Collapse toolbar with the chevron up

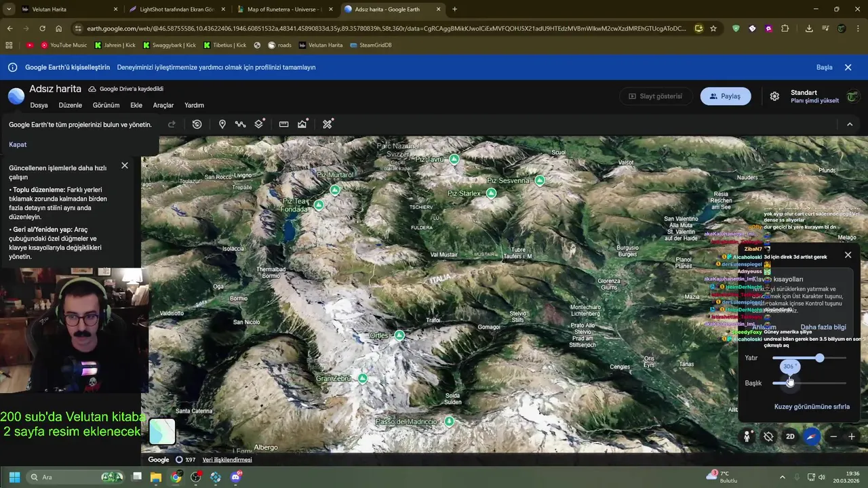coord(850,124)
